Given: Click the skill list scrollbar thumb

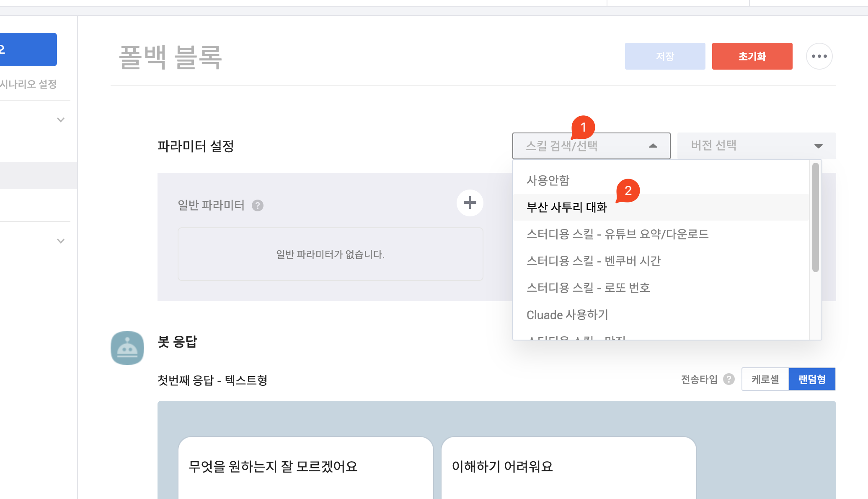Looking at the screenshot, I should click(x=815, y=218).
